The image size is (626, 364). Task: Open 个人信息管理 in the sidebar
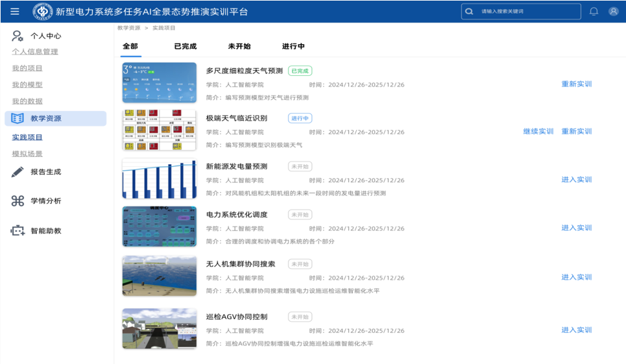35,52
